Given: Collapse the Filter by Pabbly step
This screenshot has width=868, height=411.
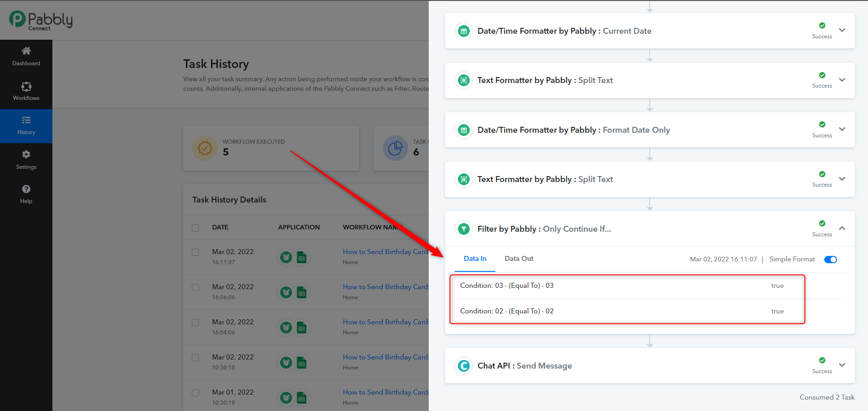Looking at the screenshot, I should pyautogui.click(x=842, y=228).
